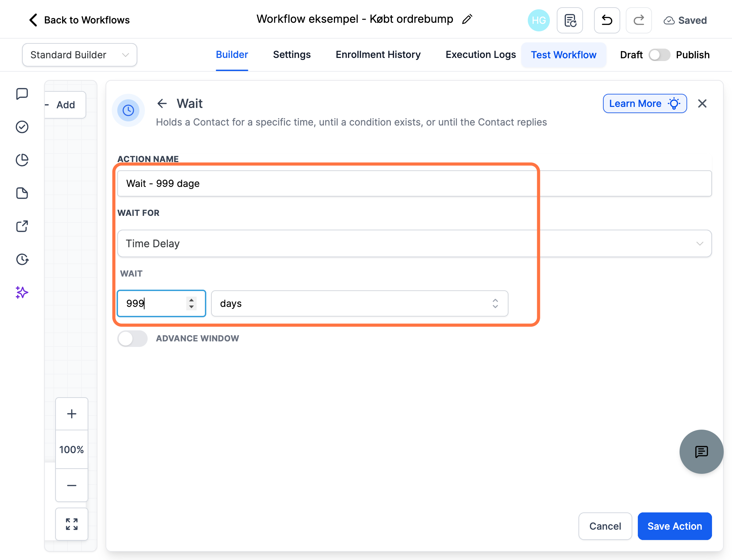
Task: Click the Action Name text field
Action: coord(414,183)
